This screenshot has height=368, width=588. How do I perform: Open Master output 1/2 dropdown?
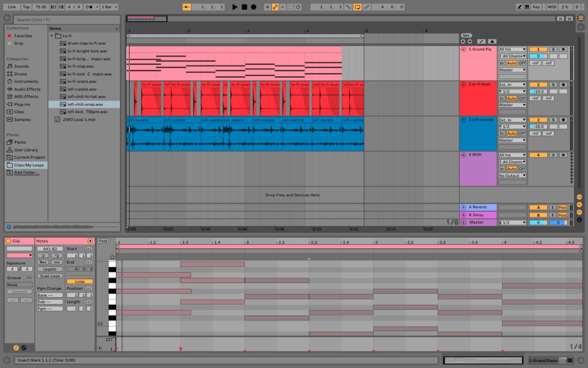point(512,223)
